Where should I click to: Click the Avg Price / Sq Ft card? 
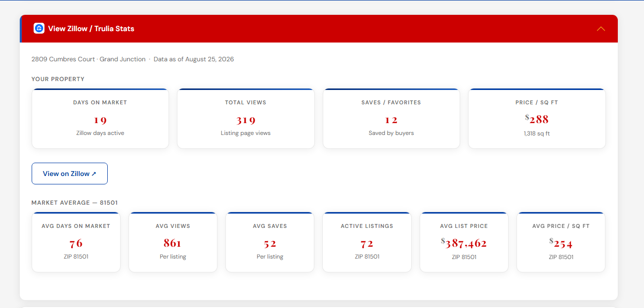pyautogui.click(x=561, y=242)
